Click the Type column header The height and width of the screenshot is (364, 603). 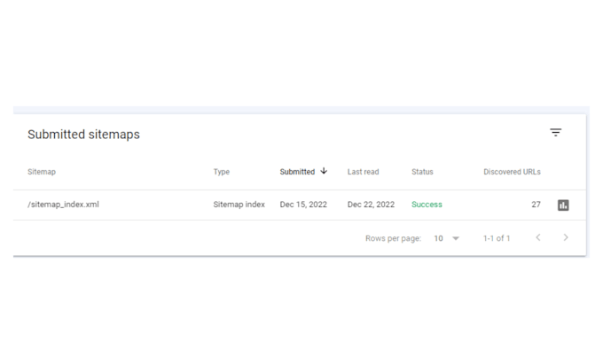tap(222, 172)
